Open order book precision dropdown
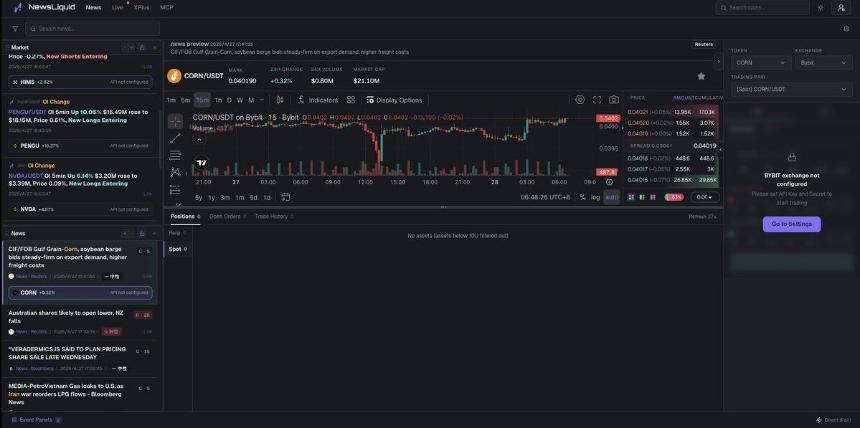The width and height of the screenshot is (860, 428). [x=704, y=197]
